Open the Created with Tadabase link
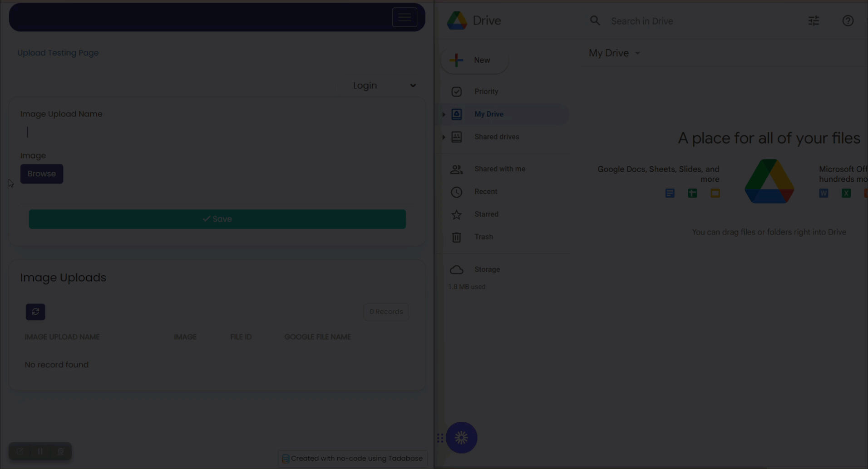 (x=352, y=459)
